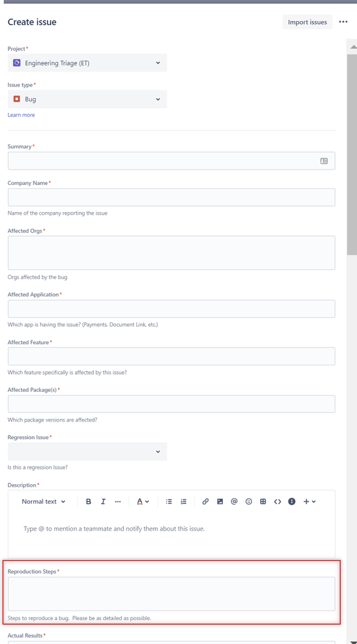This screenshot has height=644, width=357.
Task: Click into the Summary field
Action: pos(171,161)
